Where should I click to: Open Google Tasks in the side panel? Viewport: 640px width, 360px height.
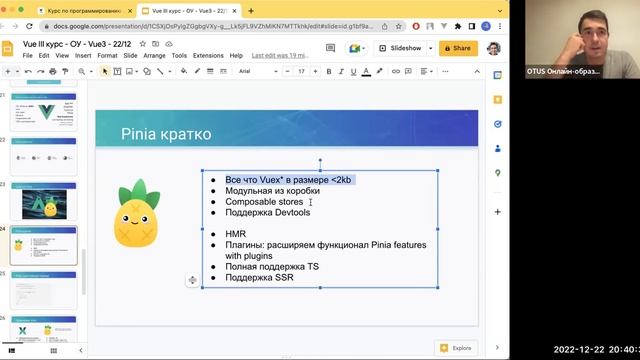coord(498,124)
